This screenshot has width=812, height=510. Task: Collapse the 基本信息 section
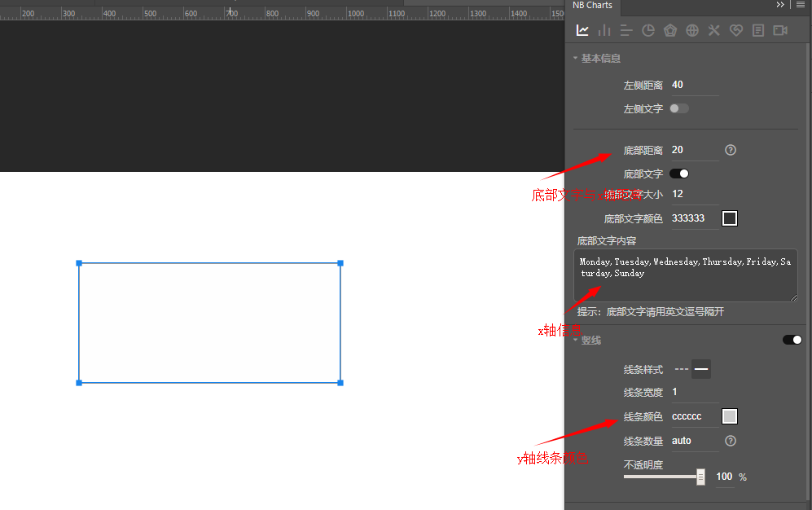tap(575, 58)
